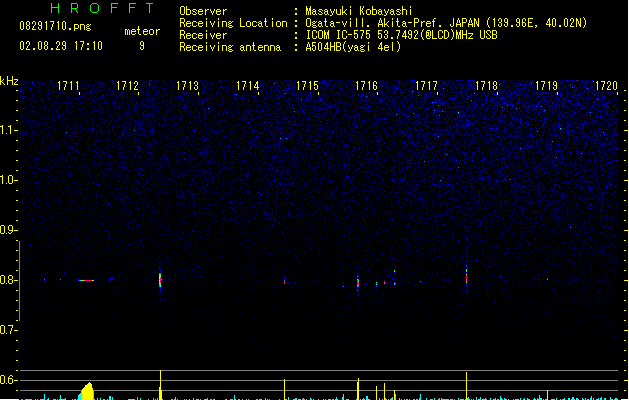629x400 pixels.
Task: Click the file name 08291710.png
Action: pyautogui.click(x=55, y=26)
